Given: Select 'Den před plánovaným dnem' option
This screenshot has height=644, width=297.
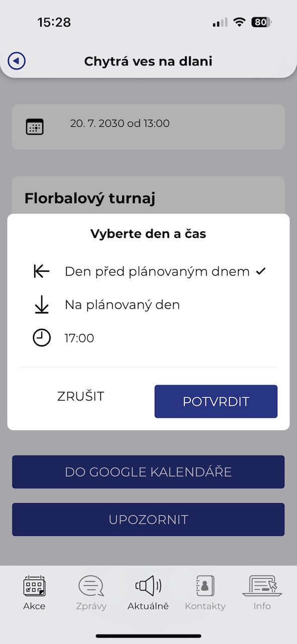Looking at the screenshot, I should [x=157, y=271].
